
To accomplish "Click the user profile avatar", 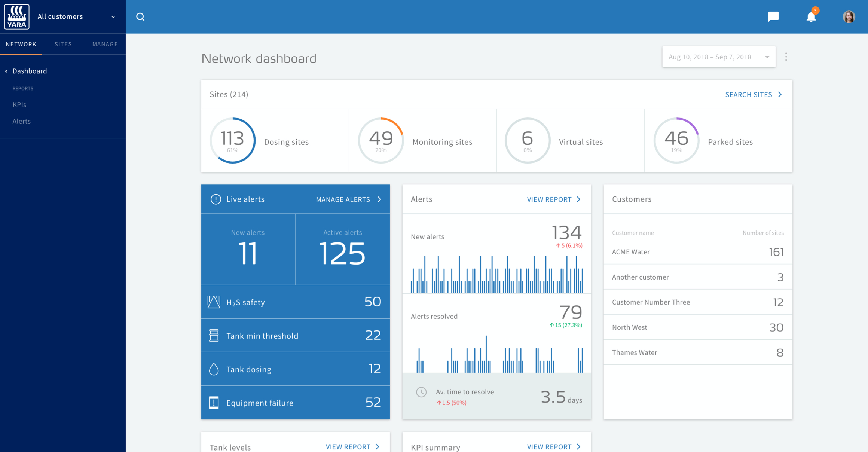I will tap(849, 17).
